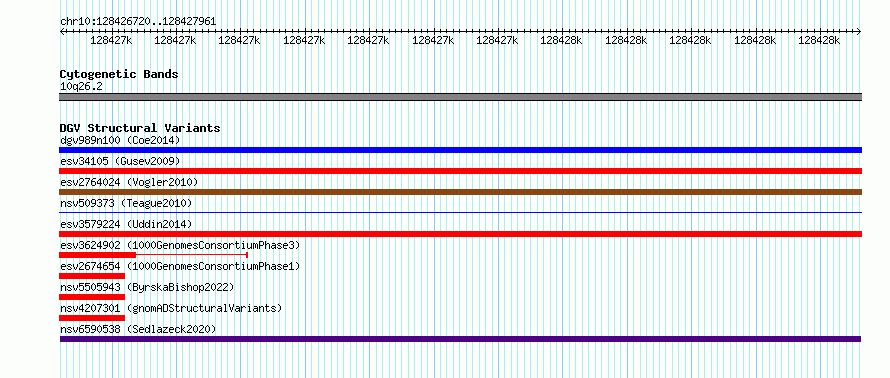
Task: Click the red esv2674654 variant bar
Action: click(x=92, y=276)
